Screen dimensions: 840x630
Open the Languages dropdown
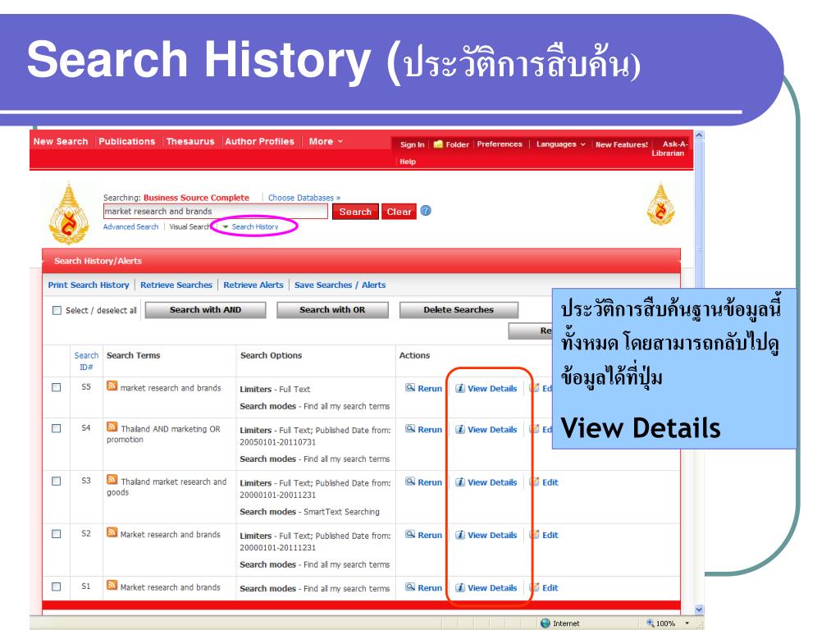tap(561, 144)
